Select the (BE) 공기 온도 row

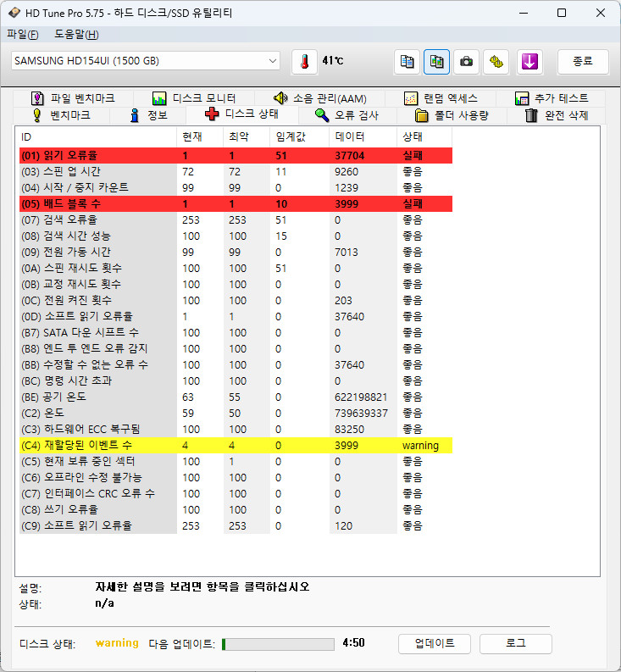(x=236, y=397)
